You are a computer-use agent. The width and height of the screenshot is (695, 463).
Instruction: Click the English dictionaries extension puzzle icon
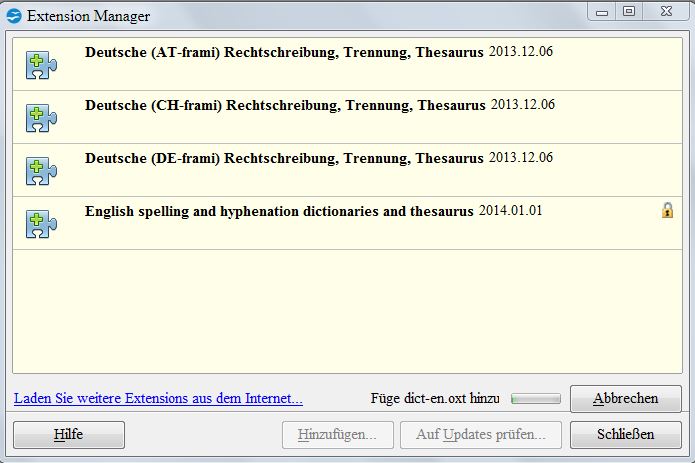click(x=41, y=223)
